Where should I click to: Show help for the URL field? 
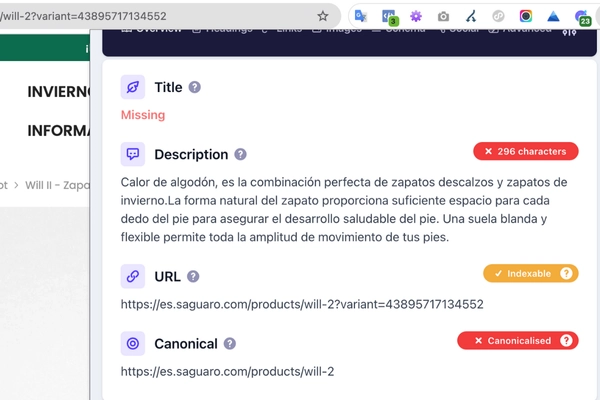193,276
